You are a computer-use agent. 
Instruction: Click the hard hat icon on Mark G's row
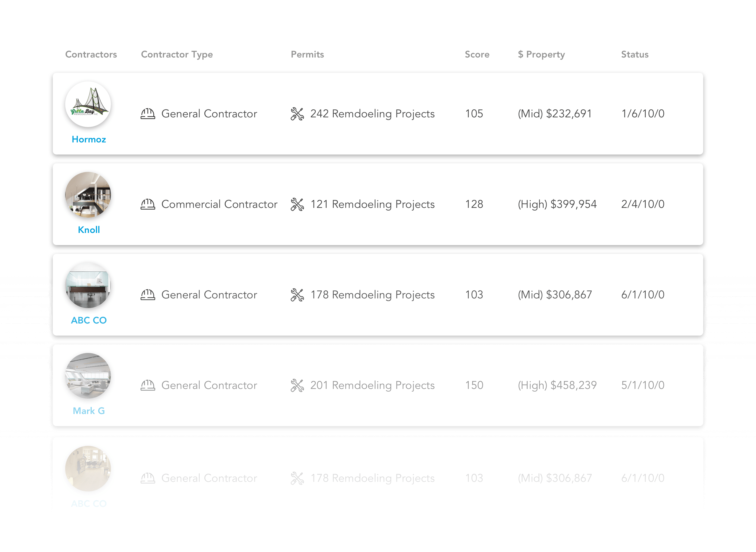pos(148,385)
